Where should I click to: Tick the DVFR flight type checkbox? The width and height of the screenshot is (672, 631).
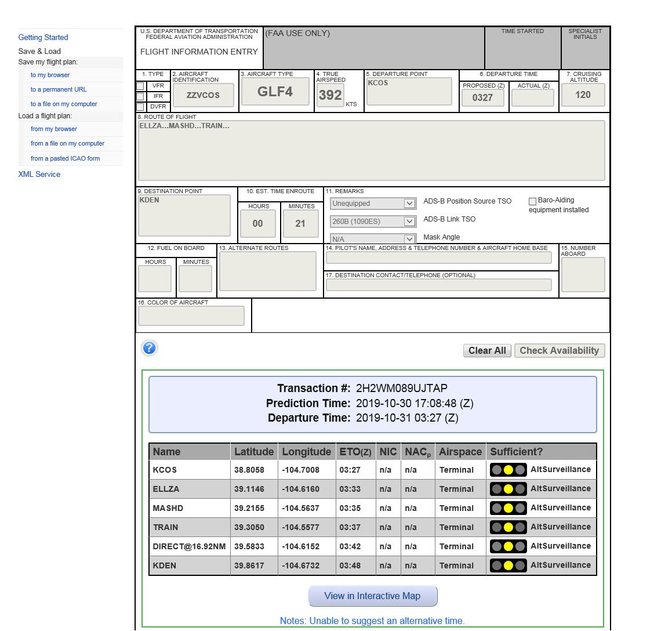[140, 107]
